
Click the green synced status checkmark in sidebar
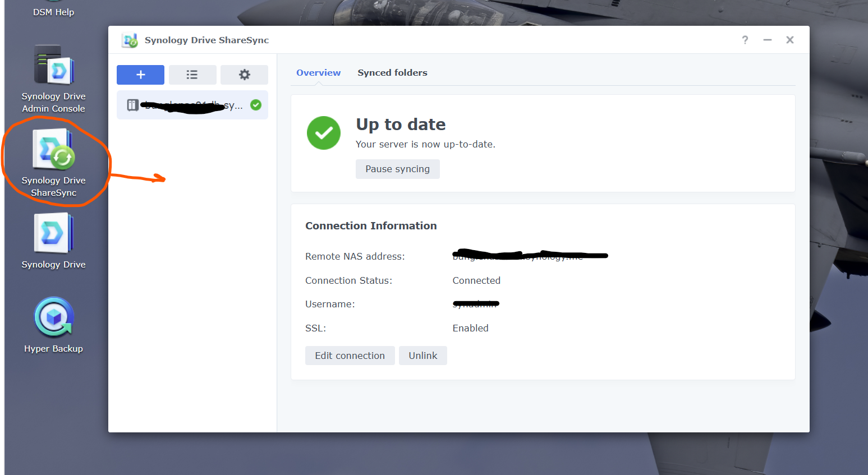tap(256, 105)
